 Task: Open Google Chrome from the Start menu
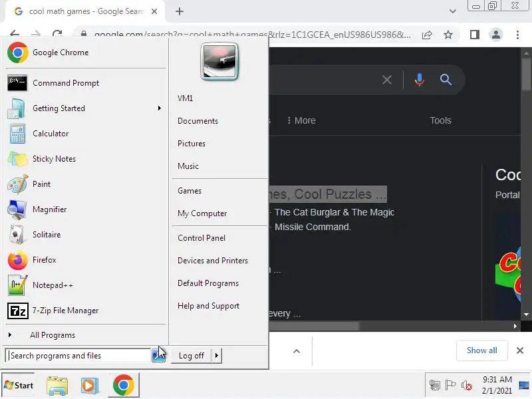86,53
